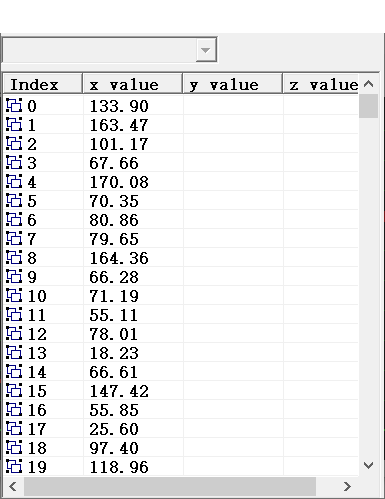Select the icon beside index 3
The width and height of the screenshot is (385, 499).
[14, 163]
